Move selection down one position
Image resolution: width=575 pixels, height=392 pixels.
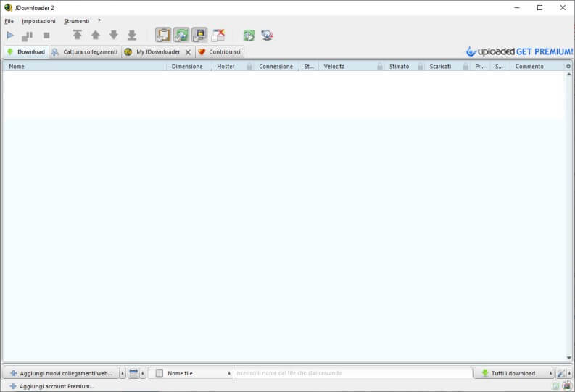114,35
